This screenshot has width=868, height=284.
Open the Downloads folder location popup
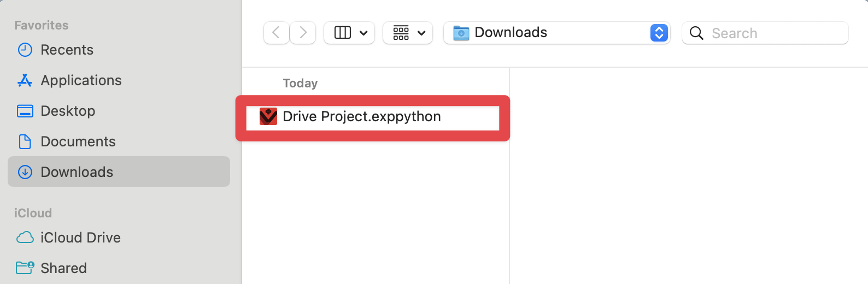point(547,33)
